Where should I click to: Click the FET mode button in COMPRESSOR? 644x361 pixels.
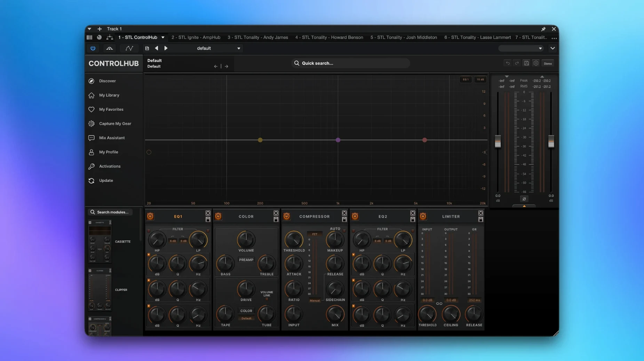pyautogui.click(x=315, y=234)
